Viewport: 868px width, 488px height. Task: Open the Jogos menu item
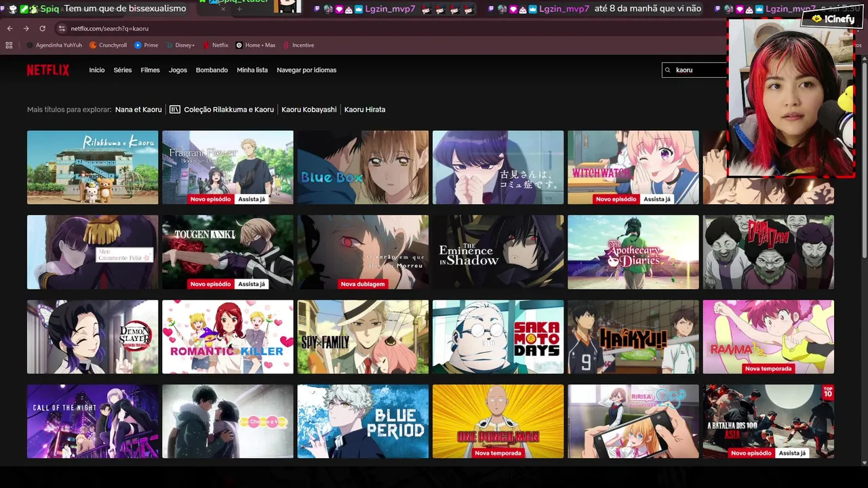tap(178, 70)
